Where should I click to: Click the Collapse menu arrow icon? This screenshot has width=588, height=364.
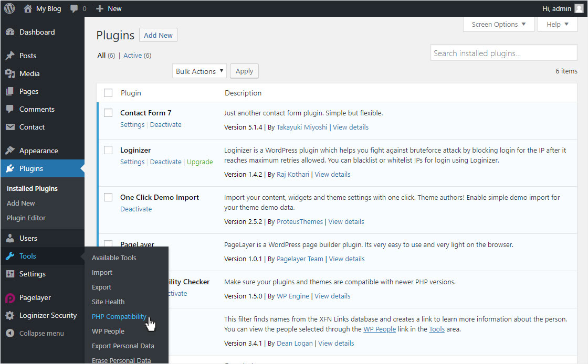pos(10,333)
